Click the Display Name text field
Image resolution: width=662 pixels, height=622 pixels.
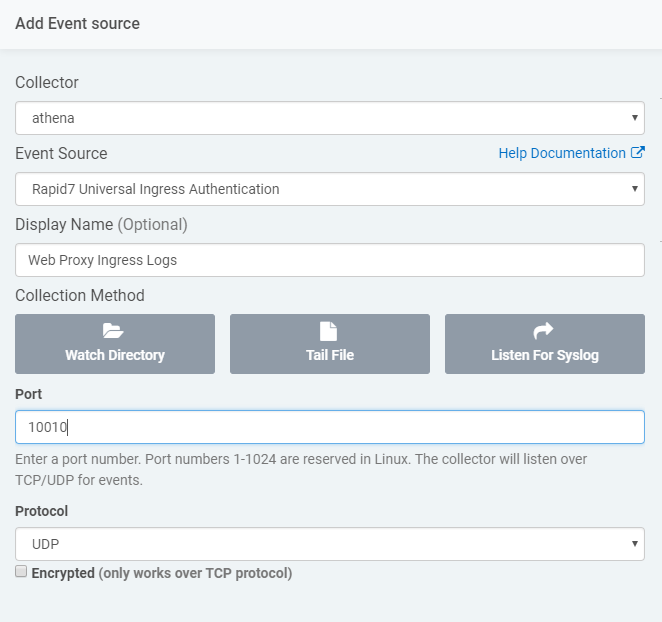(329, 260)
